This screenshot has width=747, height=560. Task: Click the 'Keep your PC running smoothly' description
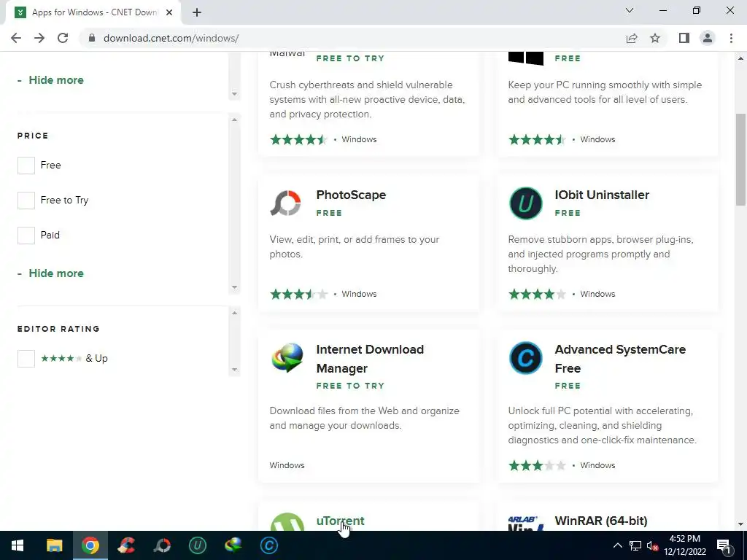click(x=605, y=93)
